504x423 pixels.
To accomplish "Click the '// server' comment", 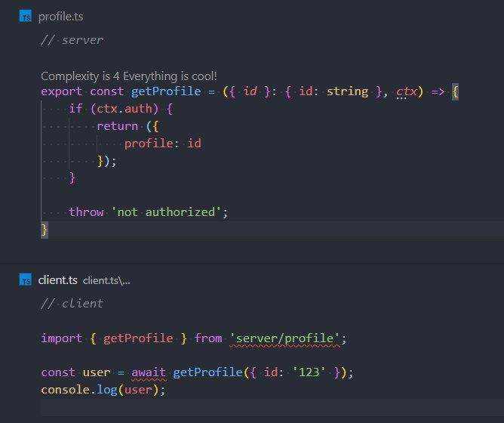I will [x=72, y=40].
